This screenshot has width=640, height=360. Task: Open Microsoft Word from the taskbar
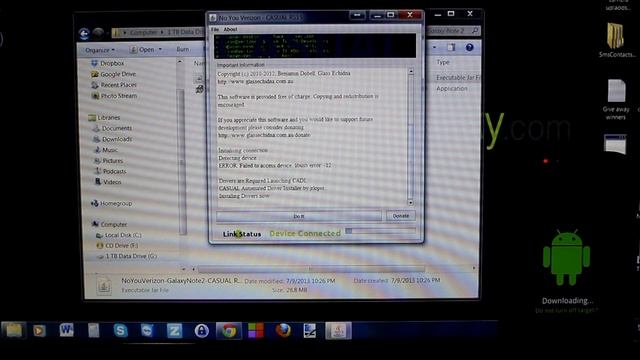(x=67, y=330)
